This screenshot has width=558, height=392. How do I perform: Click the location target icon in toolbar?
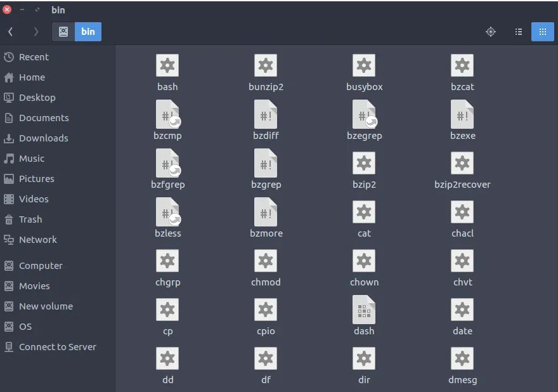click(x=491, y=32)
